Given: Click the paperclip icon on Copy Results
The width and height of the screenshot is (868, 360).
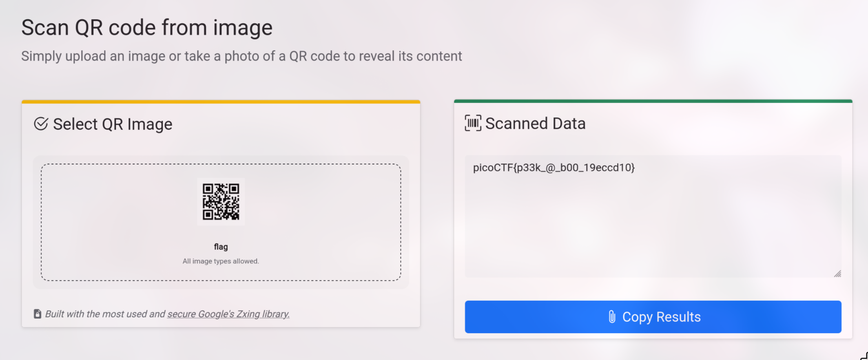Looking at the screenshot, I should tap(611, 317).
